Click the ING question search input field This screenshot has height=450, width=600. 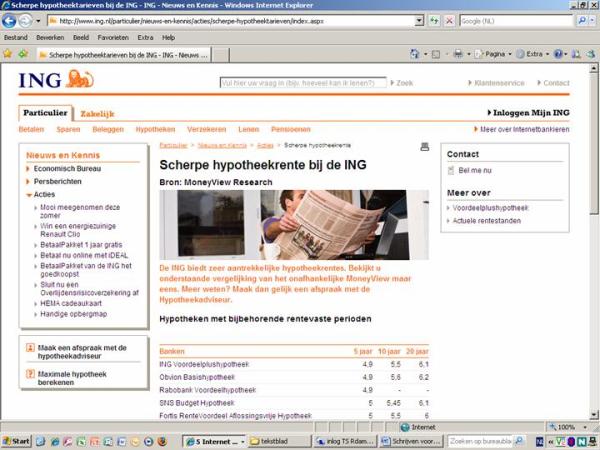click(303, 83)
